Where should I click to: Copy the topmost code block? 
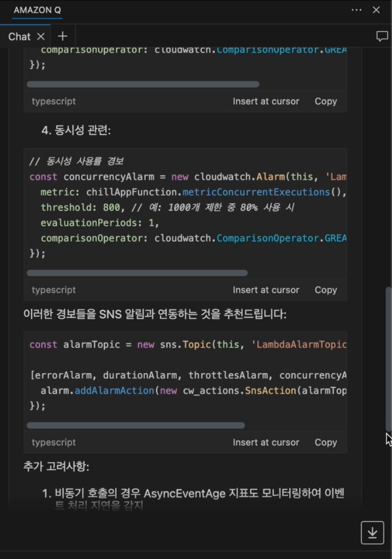click(326, 101)
